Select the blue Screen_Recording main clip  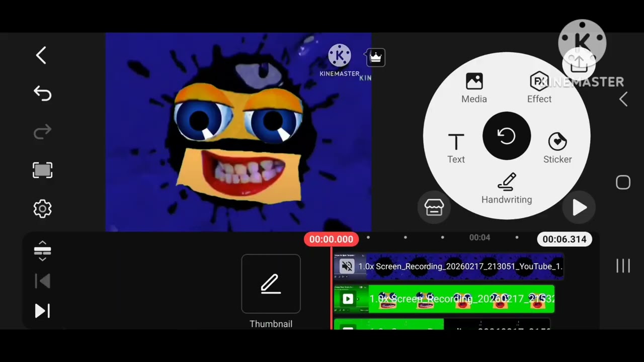tap(449, 266)
